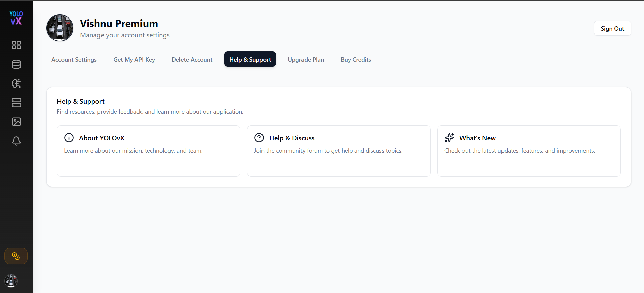This screenshot has width=644, height=293.
Task: Click the Sign Out button
Action: point(612,28)
